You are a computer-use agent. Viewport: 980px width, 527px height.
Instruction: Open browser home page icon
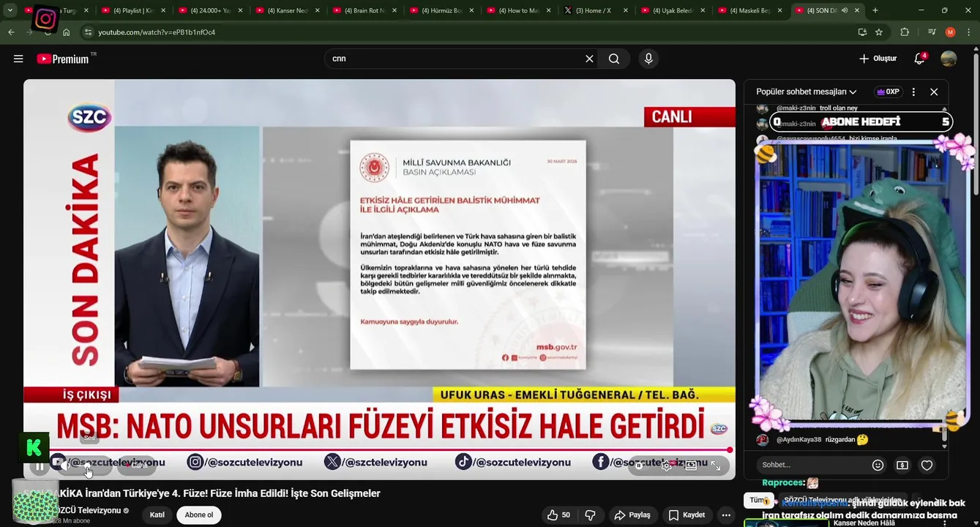pos(67,32)
